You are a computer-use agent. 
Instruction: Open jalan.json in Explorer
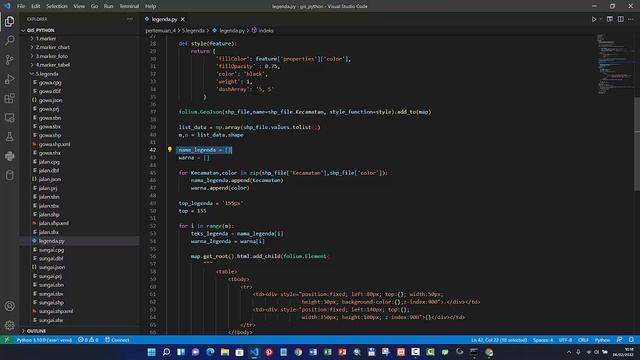50,179
